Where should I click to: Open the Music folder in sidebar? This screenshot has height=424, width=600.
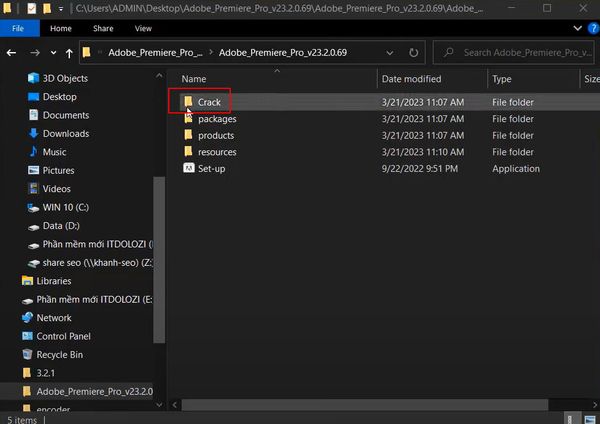pyautogui.click(x=54, y=152)
